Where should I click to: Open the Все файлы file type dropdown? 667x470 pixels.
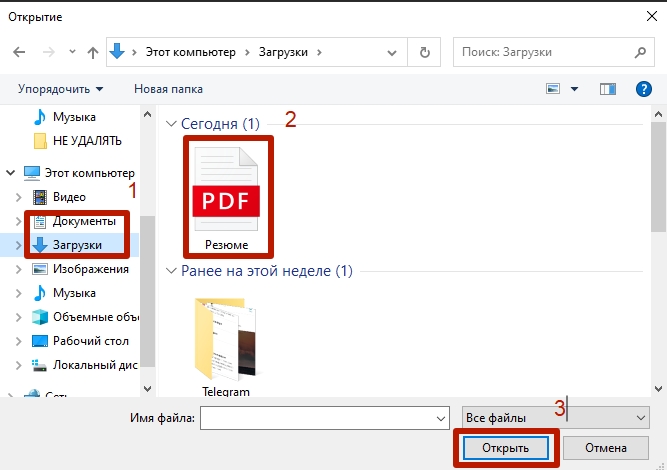pyautogui.click(x=555, y=417)
